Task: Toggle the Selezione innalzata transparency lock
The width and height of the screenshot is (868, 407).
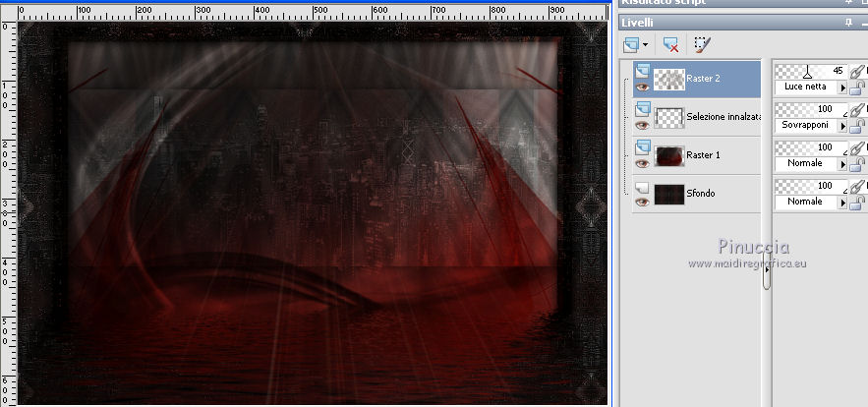Action: pyautogui.click(x=857, y=126)
